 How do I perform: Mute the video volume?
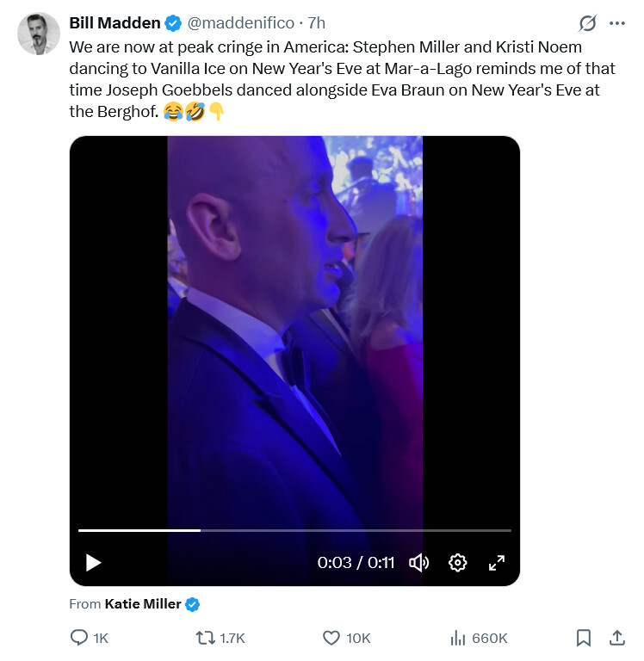[418, 563]
